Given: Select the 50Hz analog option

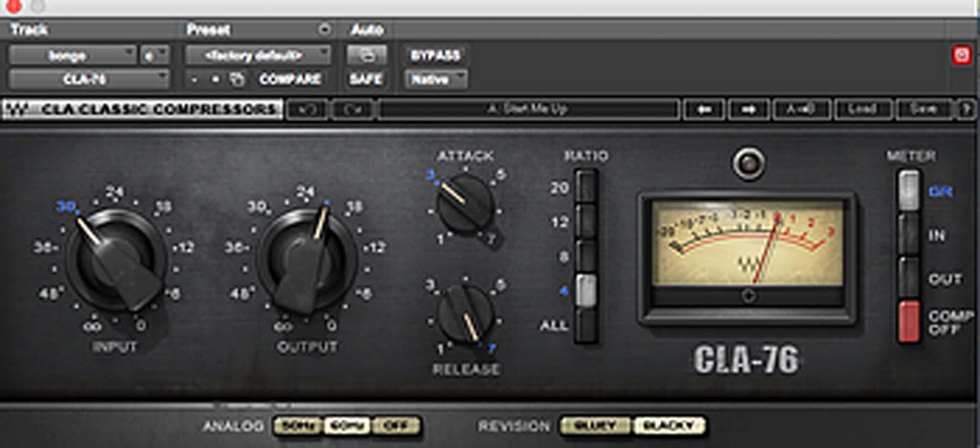Looking at the screenshot, I should point(298,425).
